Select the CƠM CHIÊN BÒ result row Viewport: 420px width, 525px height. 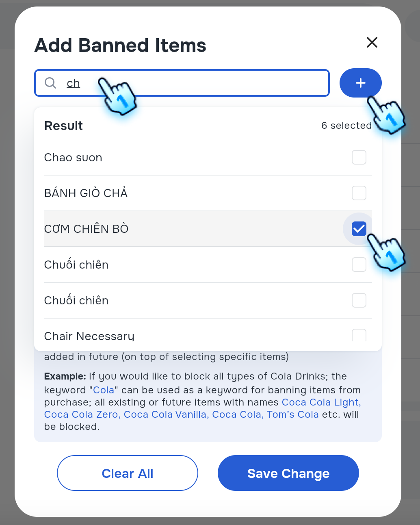162,229
